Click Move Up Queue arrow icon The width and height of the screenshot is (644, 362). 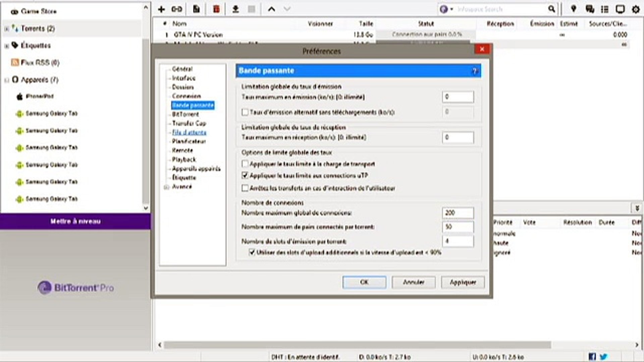coord(271,9)
